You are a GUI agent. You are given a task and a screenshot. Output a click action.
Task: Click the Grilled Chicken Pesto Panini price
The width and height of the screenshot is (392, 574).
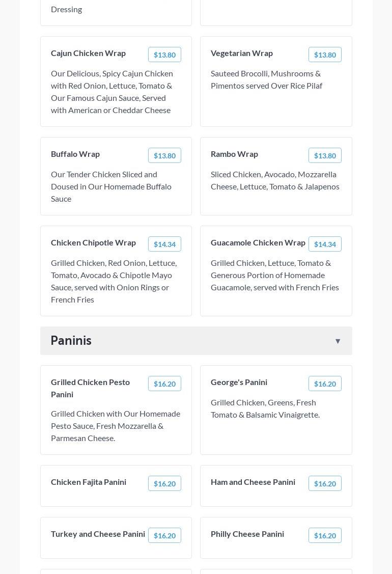(x=164, y=384)
